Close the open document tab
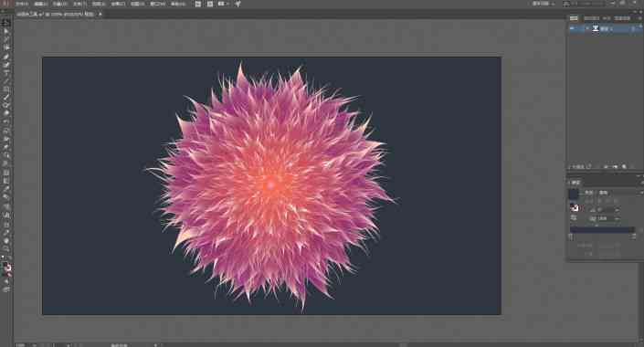 click(x=100, y=14)
